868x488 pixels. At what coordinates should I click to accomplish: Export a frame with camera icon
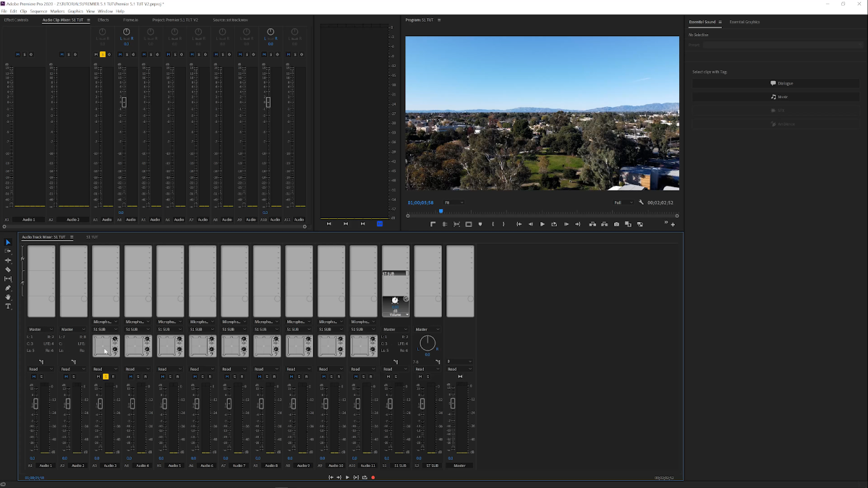[616, 224]
